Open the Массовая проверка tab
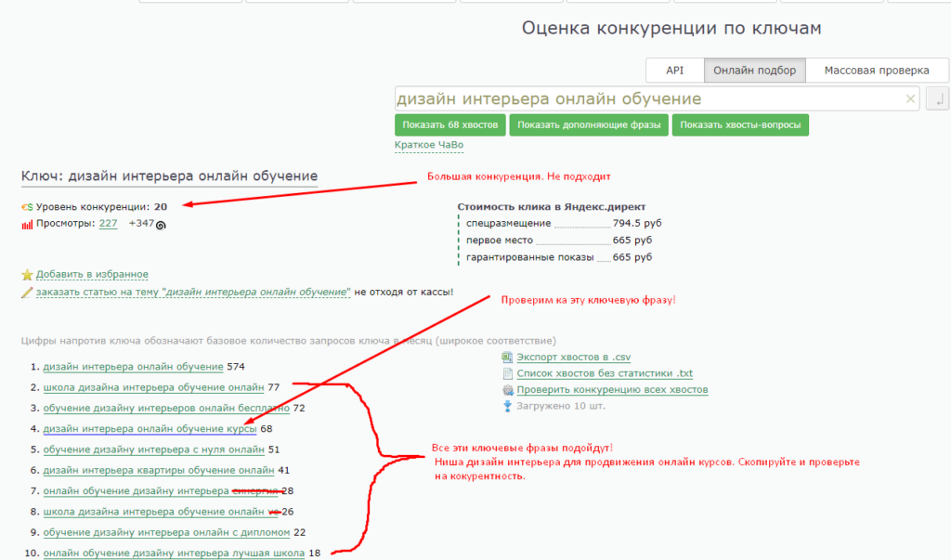Screen dimensions: 951x560 click(876, 71)
